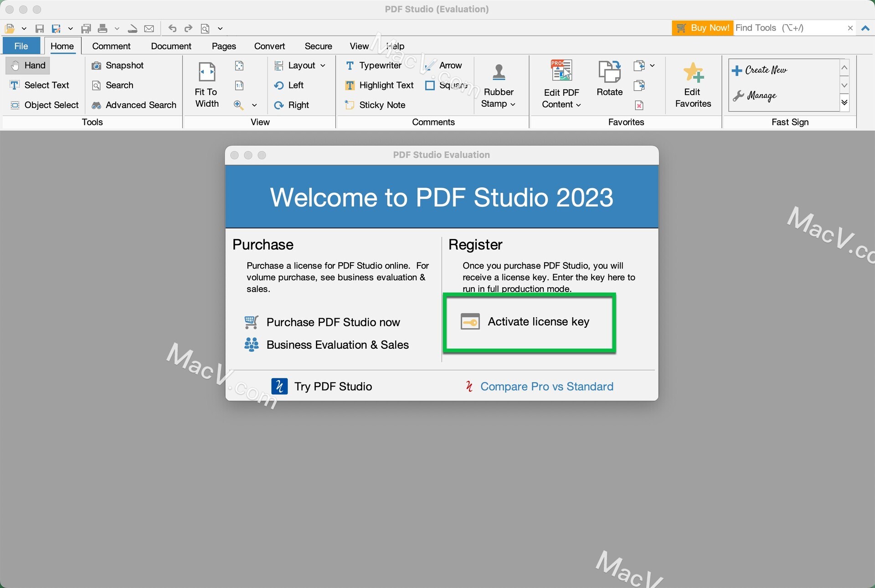Open the Edit PDF Content dropdown
Viewport: 875px width, 588px height.
(561, 85)
